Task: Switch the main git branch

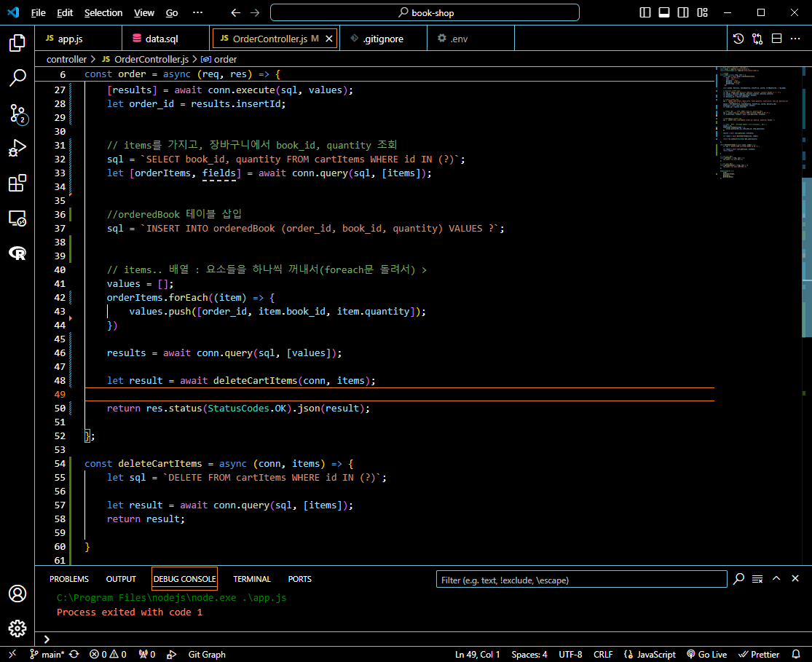Action: [x=47, y=654]
